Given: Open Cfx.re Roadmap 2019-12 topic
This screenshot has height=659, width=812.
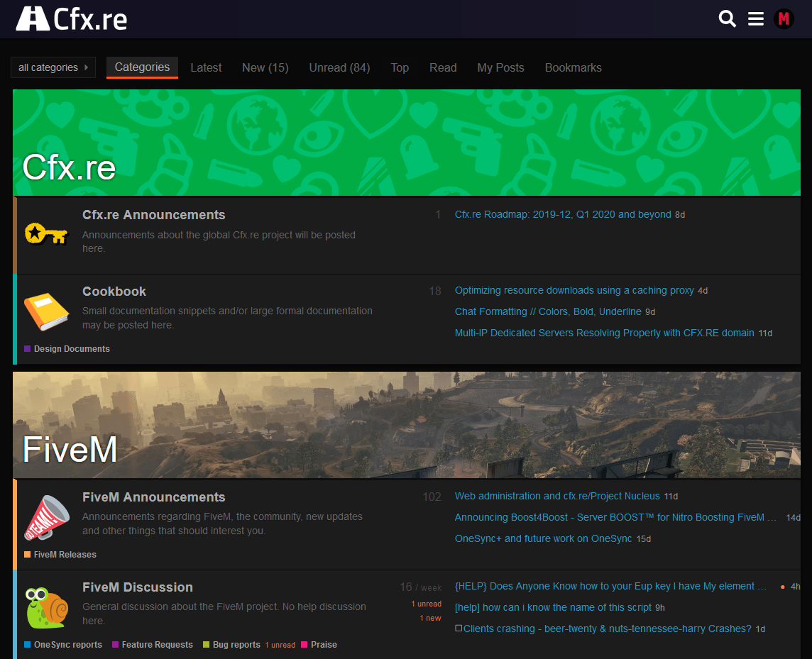Looking at the screenshot, I should [x=562, y=214].
